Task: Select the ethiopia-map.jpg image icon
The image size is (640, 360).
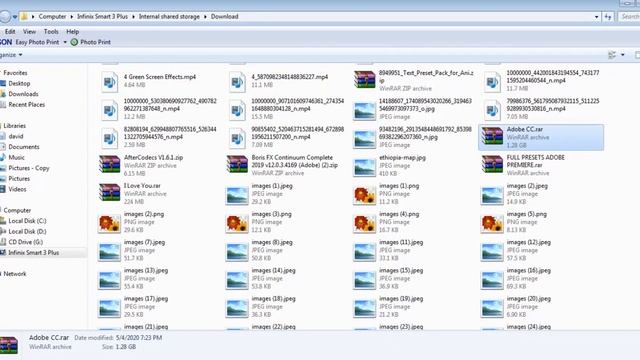Action: 364,167
